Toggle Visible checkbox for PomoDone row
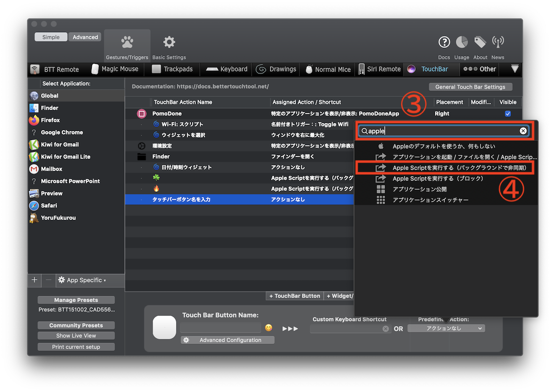This screenshot has width=556, height=392. (x=508, y=114)
